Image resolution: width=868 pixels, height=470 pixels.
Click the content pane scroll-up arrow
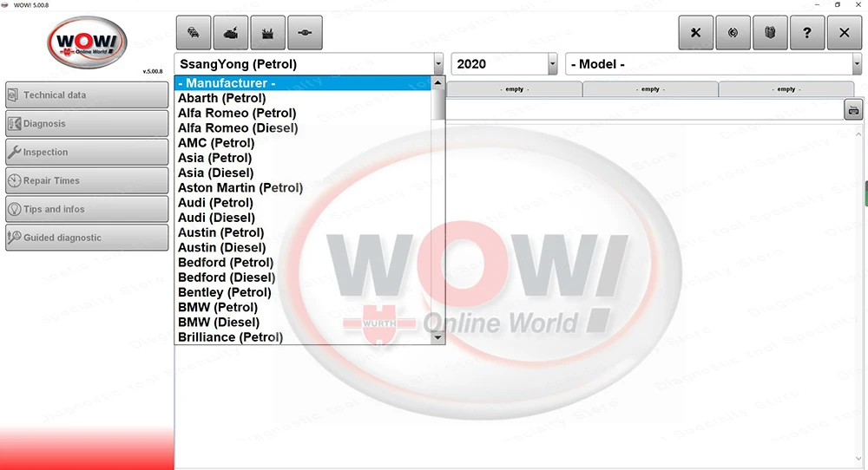(858, 134)
